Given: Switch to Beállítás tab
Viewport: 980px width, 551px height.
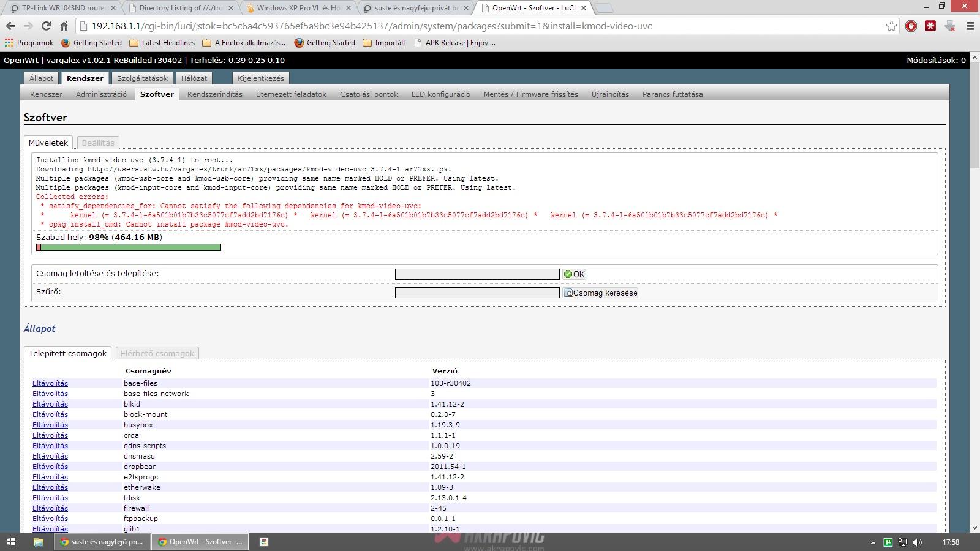Looking at the screenshot, I should coord(98,143).
